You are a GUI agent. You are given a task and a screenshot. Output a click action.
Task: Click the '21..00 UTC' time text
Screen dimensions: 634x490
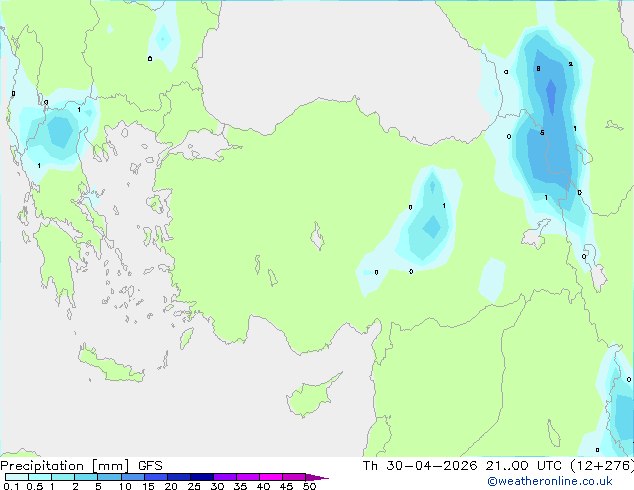(x=524, y=466)
